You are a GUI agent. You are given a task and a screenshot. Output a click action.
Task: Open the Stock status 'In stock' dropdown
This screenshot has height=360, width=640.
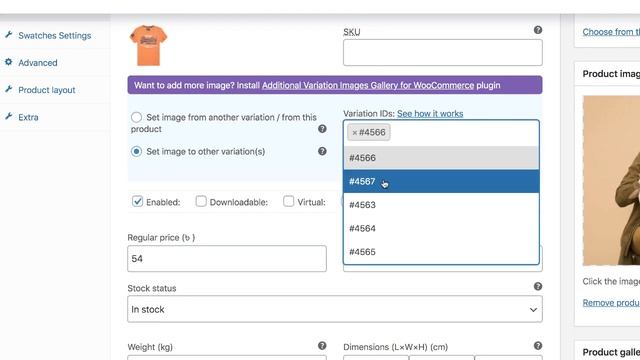(x=335, y=309)
